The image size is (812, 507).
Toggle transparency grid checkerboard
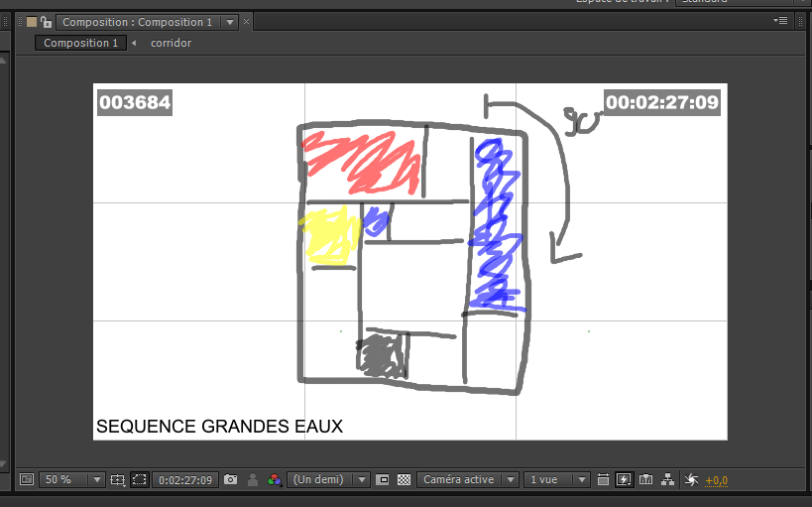(404, 479)
